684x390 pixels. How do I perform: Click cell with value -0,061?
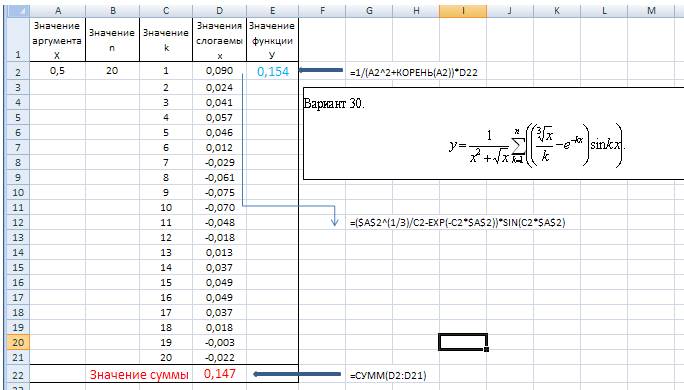point(219,178)
